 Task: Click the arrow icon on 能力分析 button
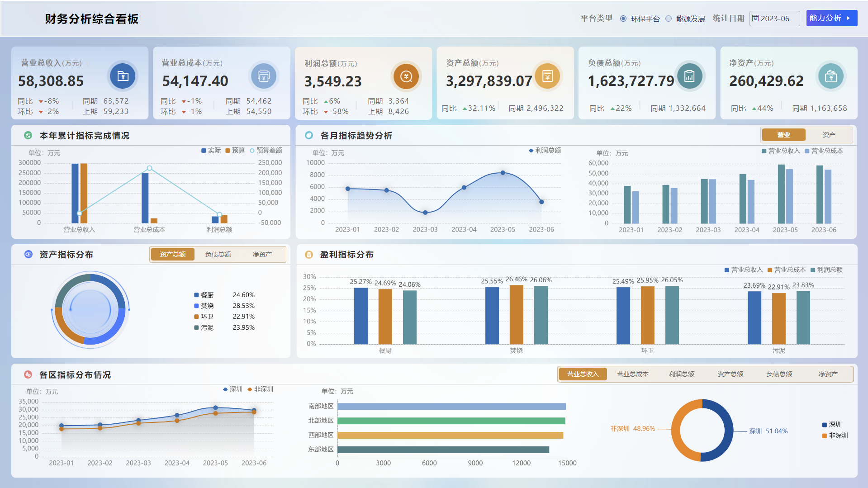(848, 18)
